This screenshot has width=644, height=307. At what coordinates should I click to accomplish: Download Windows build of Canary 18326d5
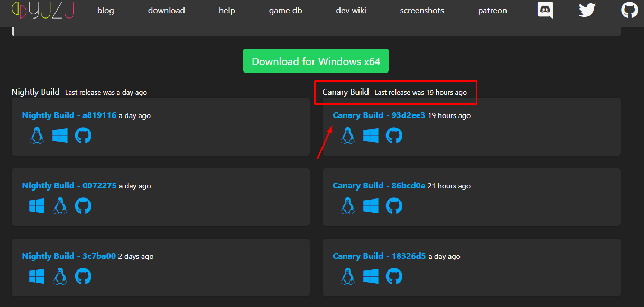click(371, 276)
